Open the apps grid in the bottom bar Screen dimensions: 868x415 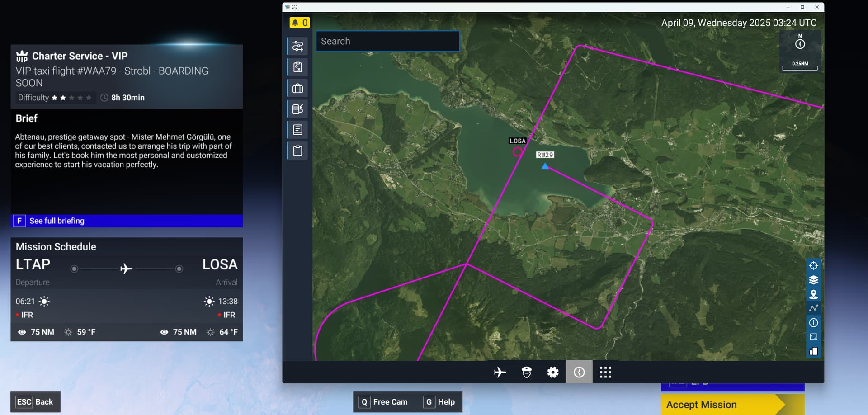(605, 372)
